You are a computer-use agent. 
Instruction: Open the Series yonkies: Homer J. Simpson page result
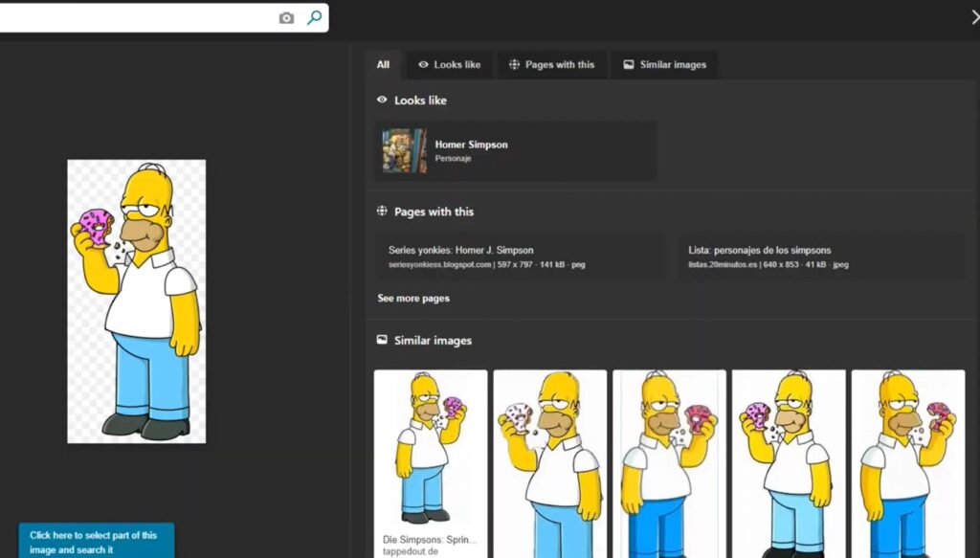pyautogui.click(x=477, y=250)
